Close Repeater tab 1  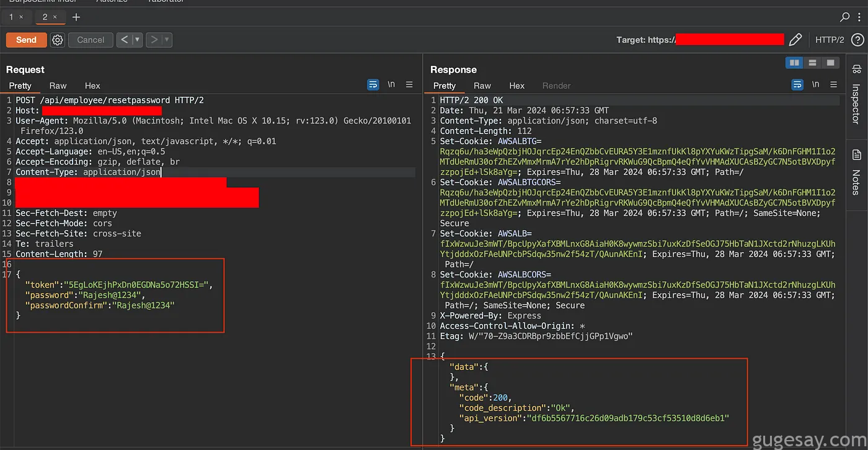(x=21, y=17)
